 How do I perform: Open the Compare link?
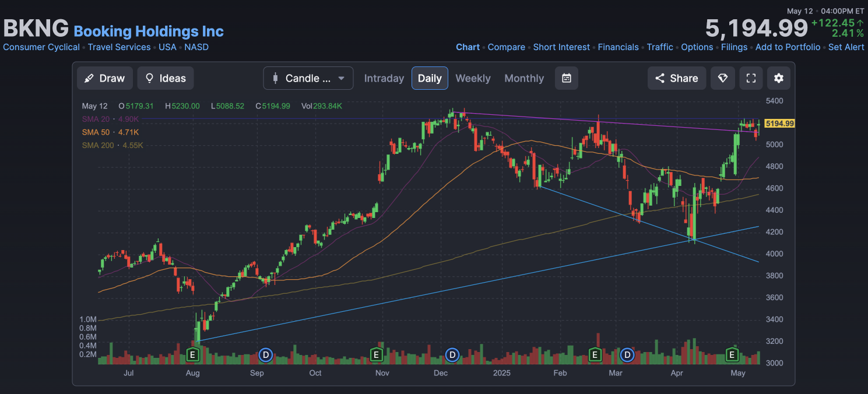pyautogui.click(x=507, y=47)
